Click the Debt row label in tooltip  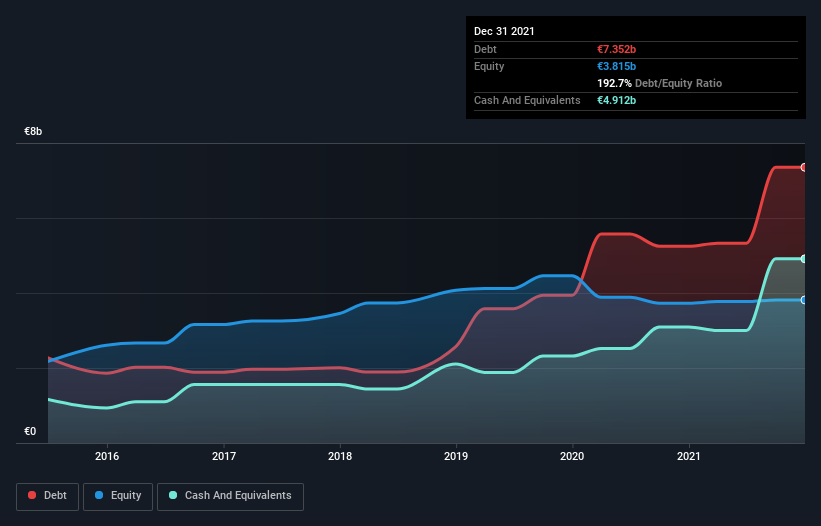pos(485,49)
